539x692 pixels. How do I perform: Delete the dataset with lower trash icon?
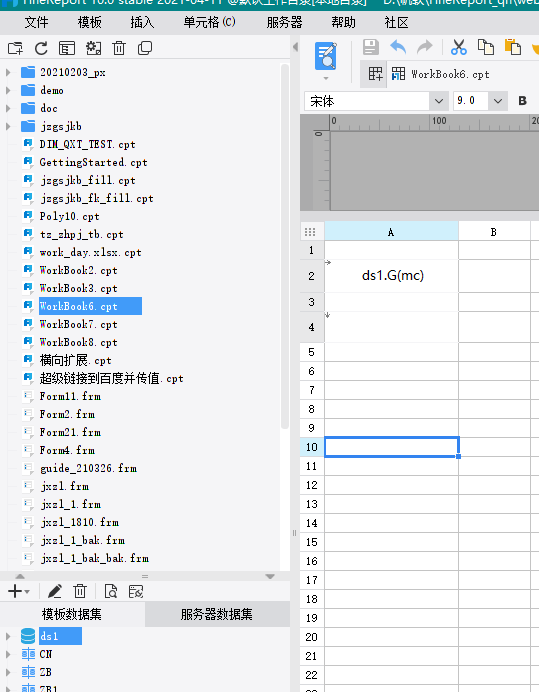(80, 591)
